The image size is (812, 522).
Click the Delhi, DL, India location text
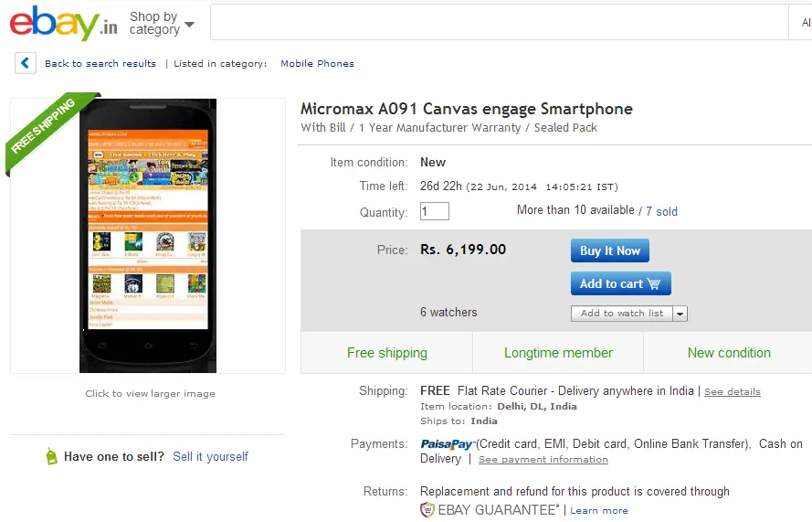pyautogui.click(x=537, y=407)
